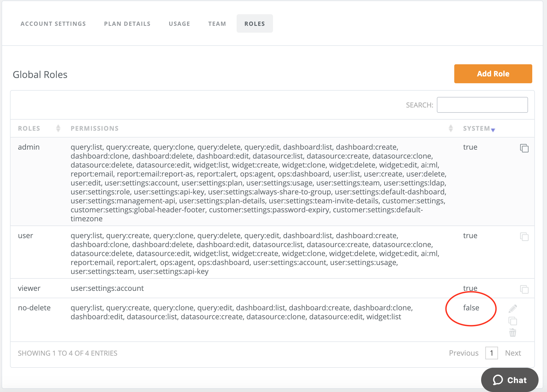Focus the roles Search input field
Viewport: 547px width, 392px height.
[x=482, y=105]
